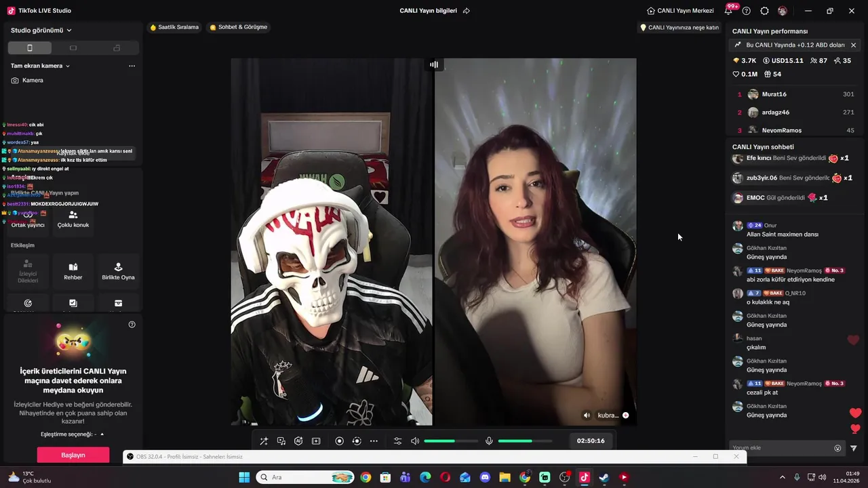Open the Birlikte Oyna tile
Image resolution: width=868 pixels, height=488 pixels.
coord(118,272)
